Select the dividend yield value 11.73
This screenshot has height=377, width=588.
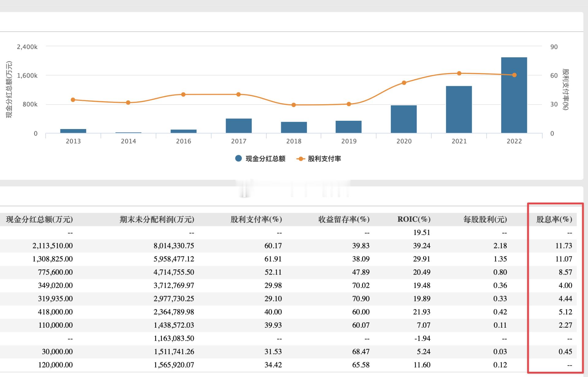[x=564, y=246]
